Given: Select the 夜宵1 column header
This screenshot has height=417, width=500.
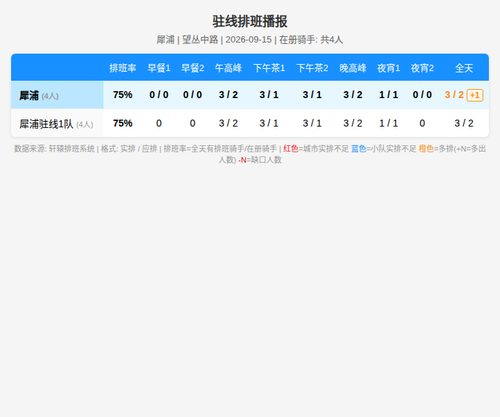Looking at the screenshot, I should pyautogui.click(x=389, y=68).
